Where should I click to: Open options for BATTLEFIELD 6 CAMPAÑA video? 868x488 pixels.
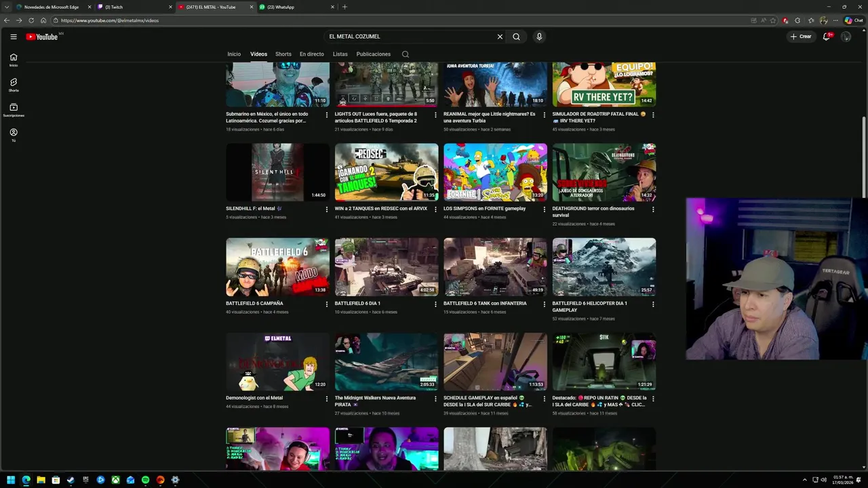pos(326,304)
